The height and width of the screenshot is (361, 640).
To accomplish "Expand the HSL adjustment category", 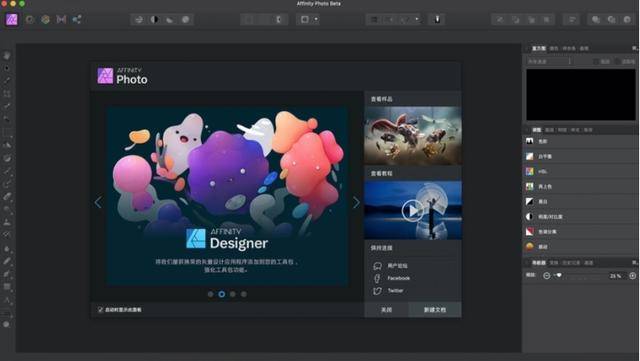I will (581, 172).
